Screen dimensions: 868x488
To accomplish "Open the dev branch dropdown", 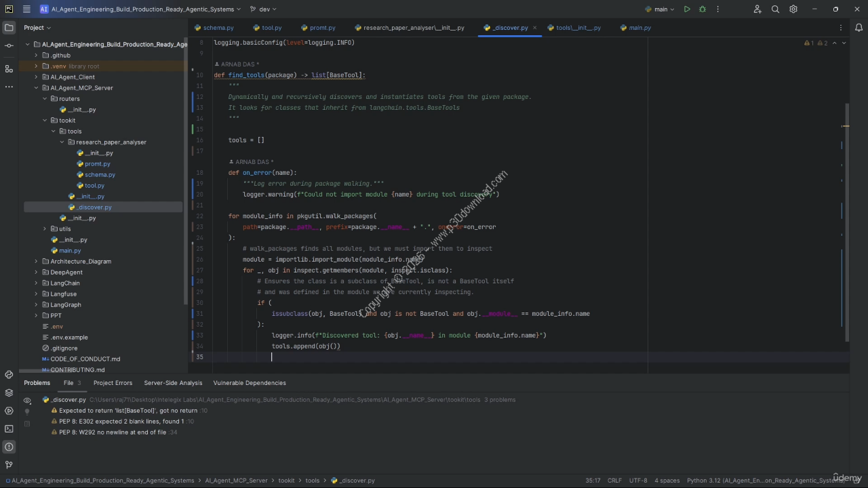I will tap(263, 9).
